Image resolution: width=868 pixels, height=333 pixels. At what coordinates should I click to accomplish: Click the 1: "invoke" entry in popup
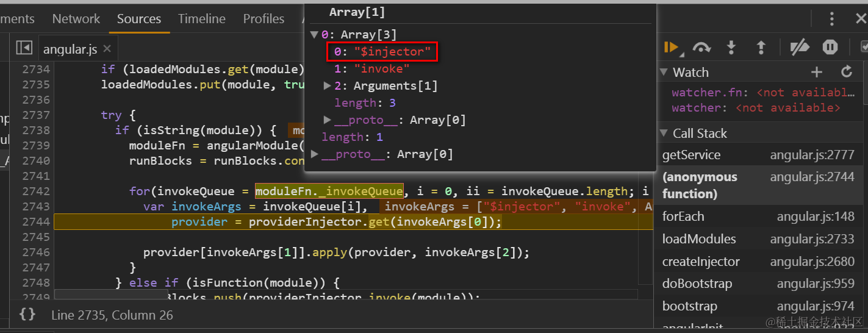click(x=371, y=69)
